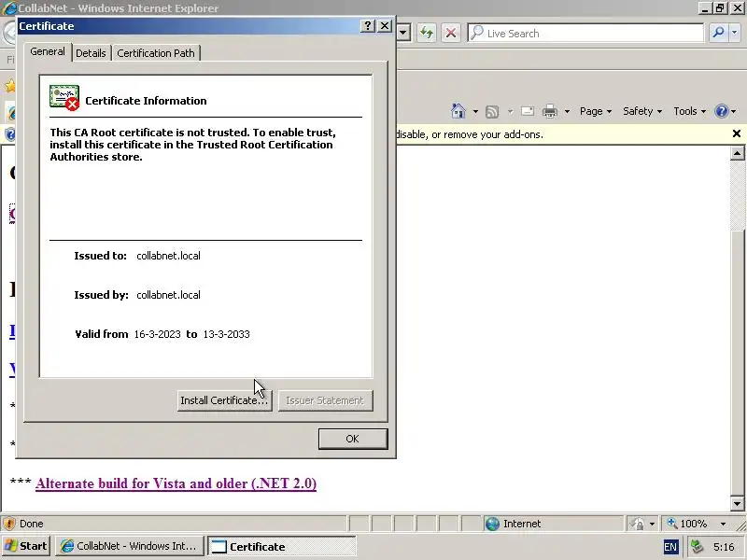Close the Certificate dialog via X

[x=385, y=26]
